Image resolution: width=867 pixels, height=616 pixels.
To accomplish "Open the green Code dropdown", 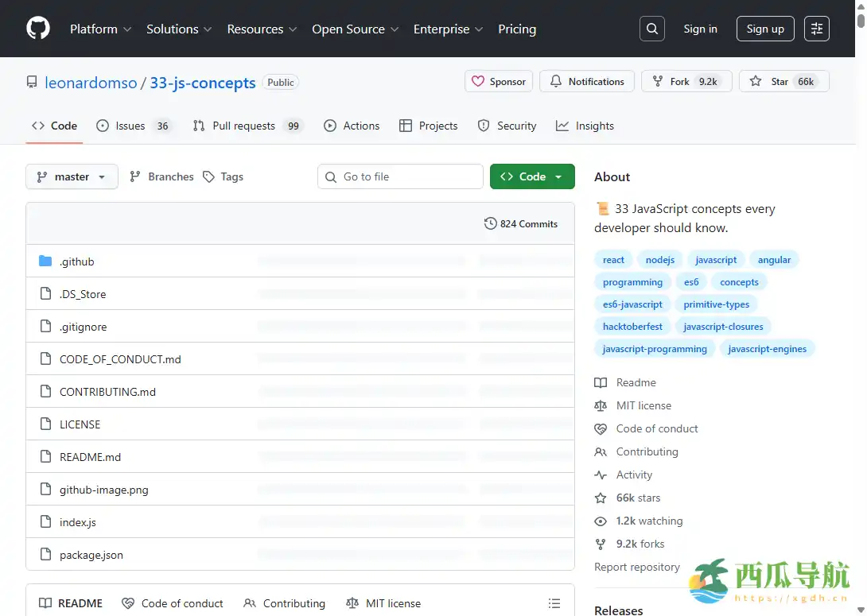I will (532, 176).
